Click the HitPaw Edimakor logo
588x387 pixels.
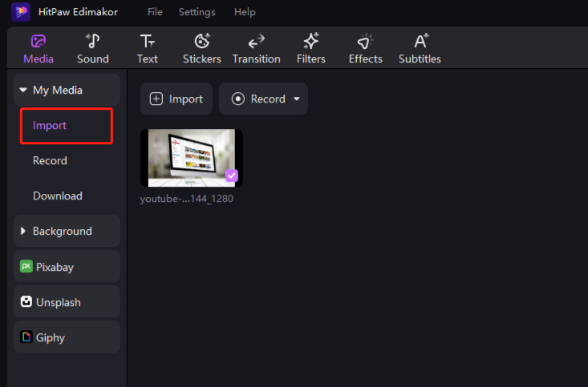tap(21, 12)
